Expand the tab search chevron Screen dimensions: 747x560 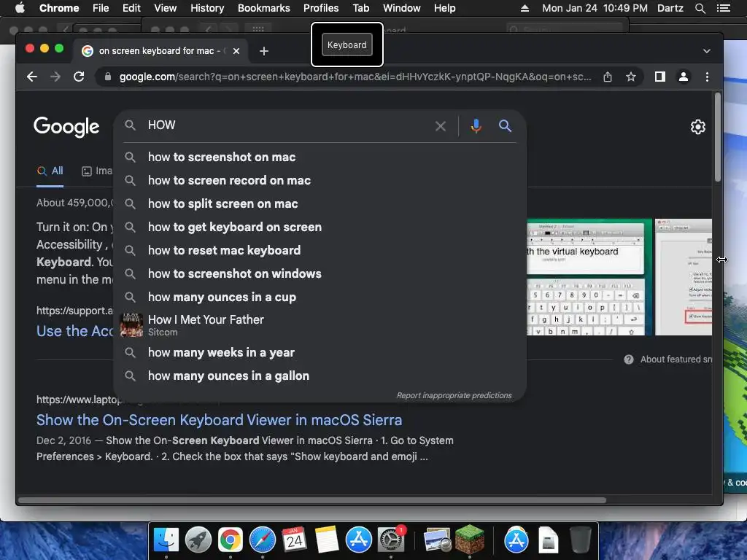[707, 51]
